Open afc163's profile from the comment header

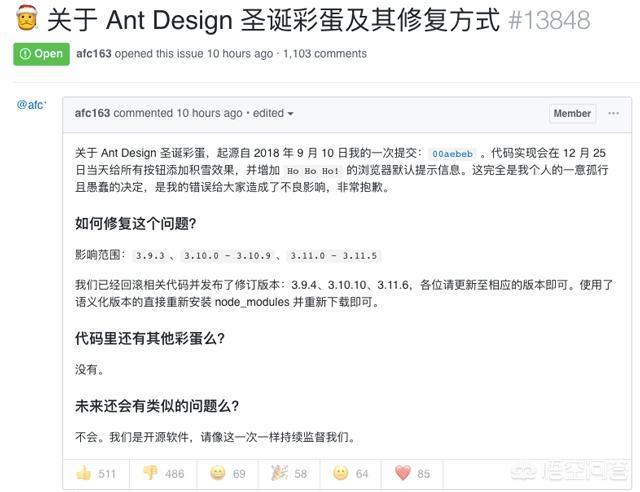[x=92, y=113]
